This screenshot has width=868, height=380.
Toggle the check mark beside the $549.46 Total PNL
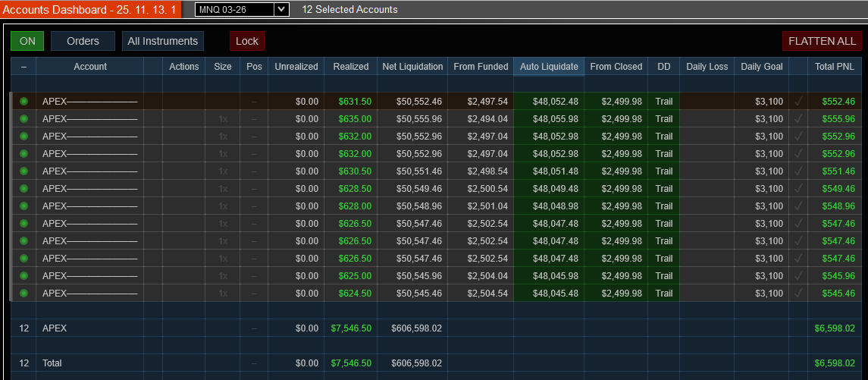798,188
